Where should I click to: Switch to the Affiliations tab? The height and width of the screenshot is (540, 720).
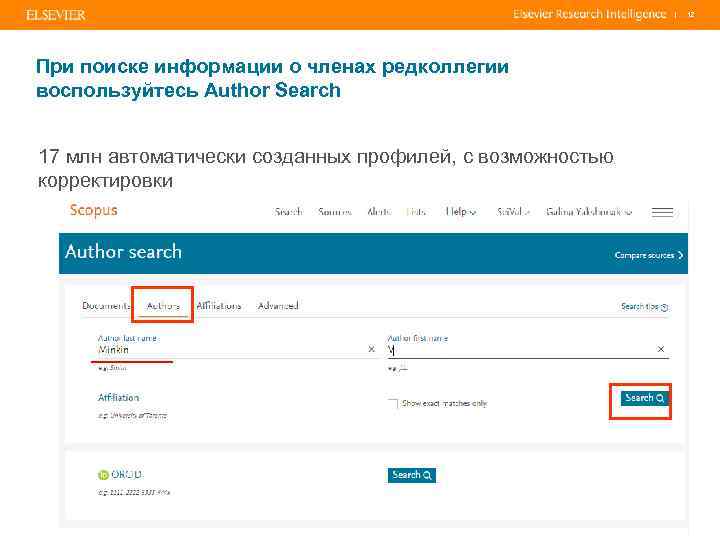[219, 306]
